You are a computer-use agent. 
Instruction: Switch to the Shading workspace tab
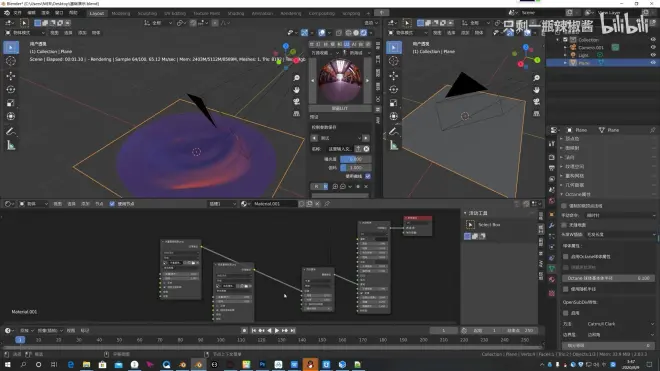coord(236,13)
